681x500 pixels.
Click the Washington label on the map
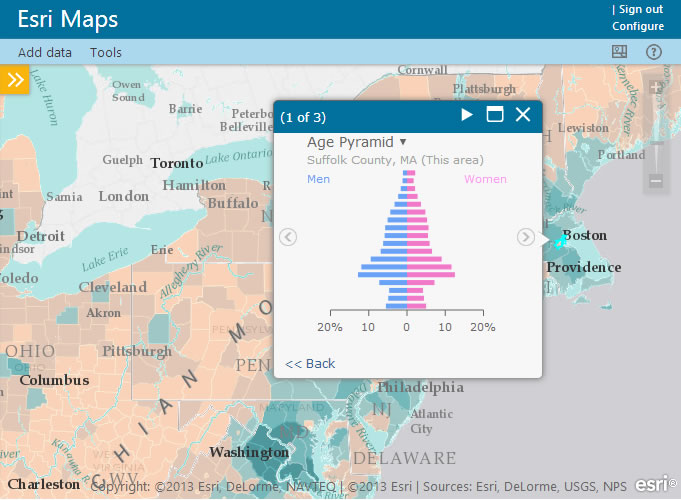click(249, 452)
